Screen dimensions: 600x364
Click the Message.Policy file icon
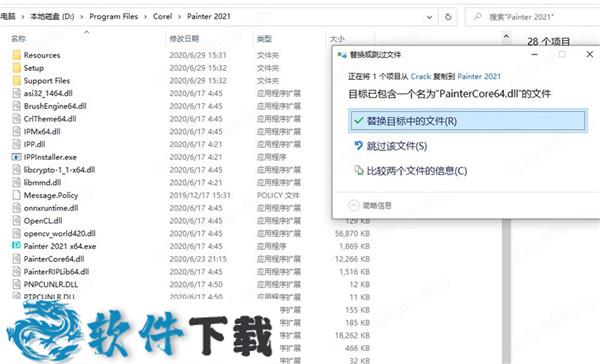click(16, 195)
